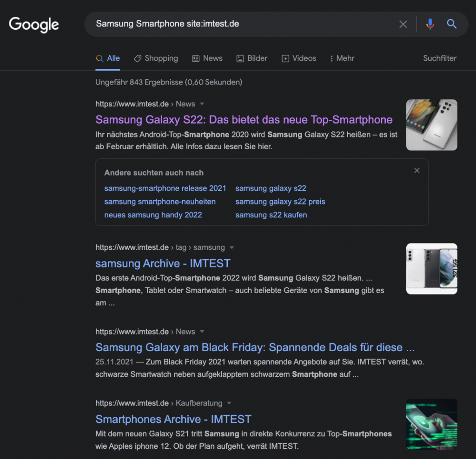This screenshot has width=476, height=459.
Task: Search 'samsung smartphone-neuheiten' suggestion
Action: (x=160, y=202)
